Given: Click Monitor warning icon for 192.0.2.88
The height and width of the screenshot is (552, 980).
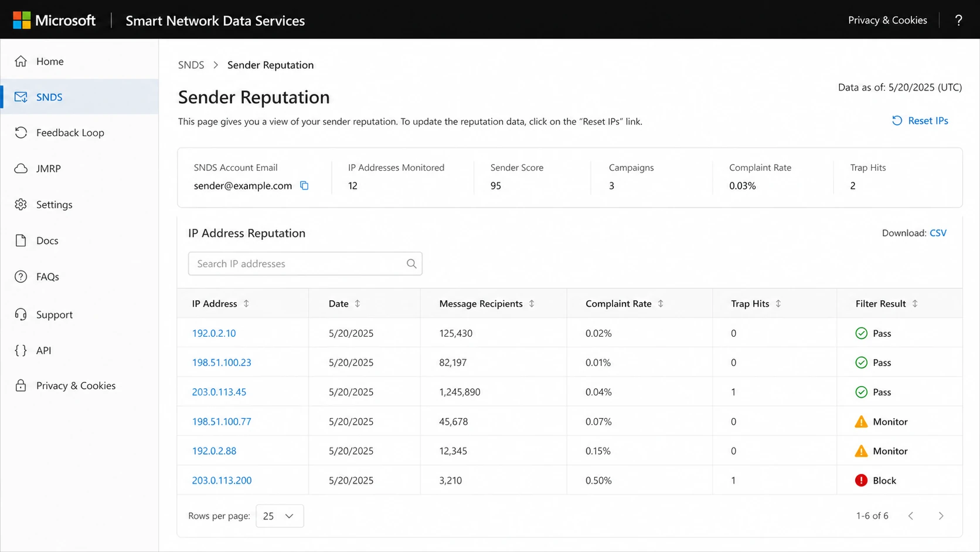Looking at the screenshot, I should (x=861, y=451).
